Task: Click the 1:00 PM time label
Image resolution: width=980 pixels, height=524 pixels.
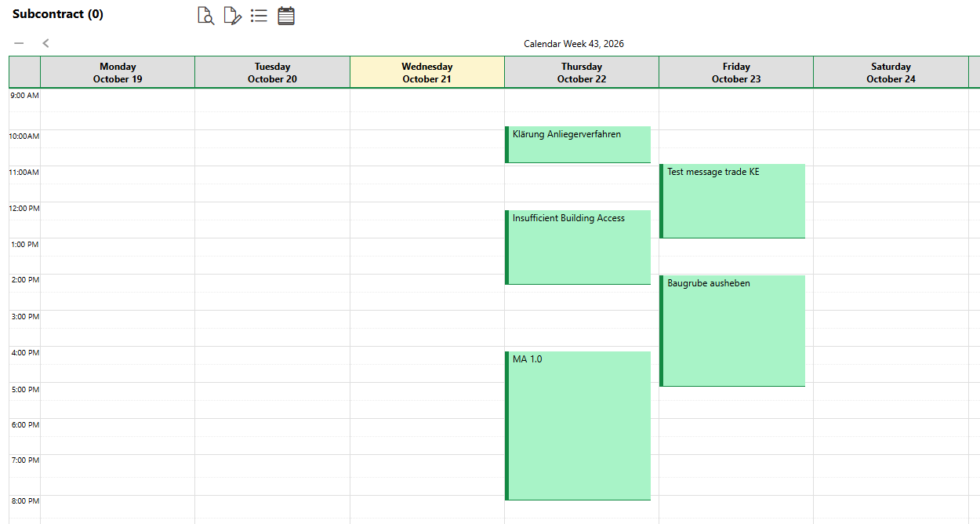Action: point(24,245)
